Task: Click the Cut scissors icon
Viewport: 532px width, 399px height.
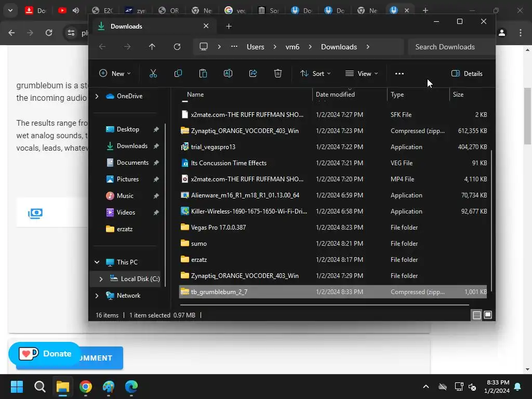Action: tap(153, 73)
